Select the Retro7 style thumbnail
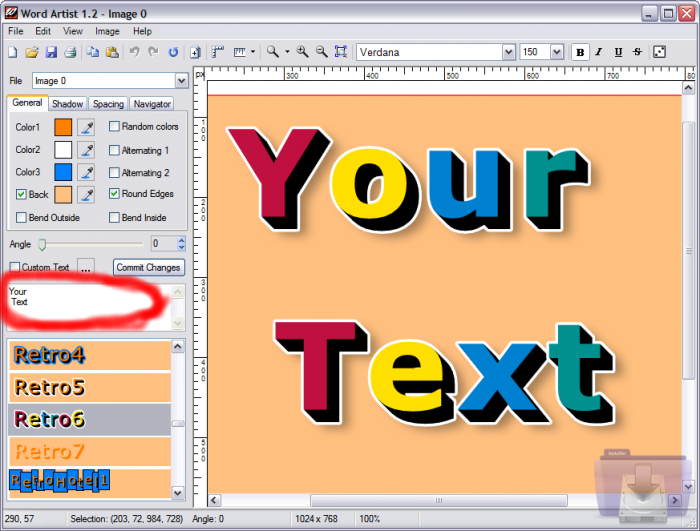Image resolution: width=700 pixels, height=531 pixels. (x=90, y=452)
